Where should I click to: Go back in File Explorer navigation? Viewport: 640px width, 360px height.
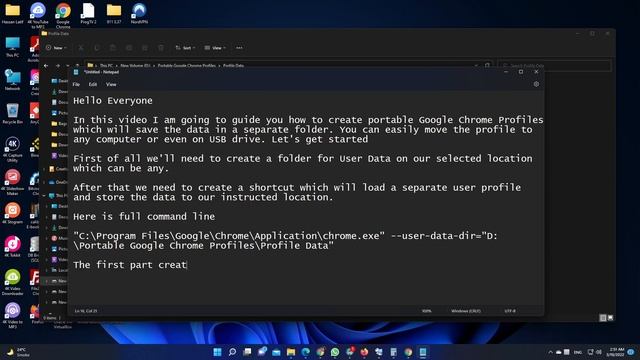click(46, 65)
